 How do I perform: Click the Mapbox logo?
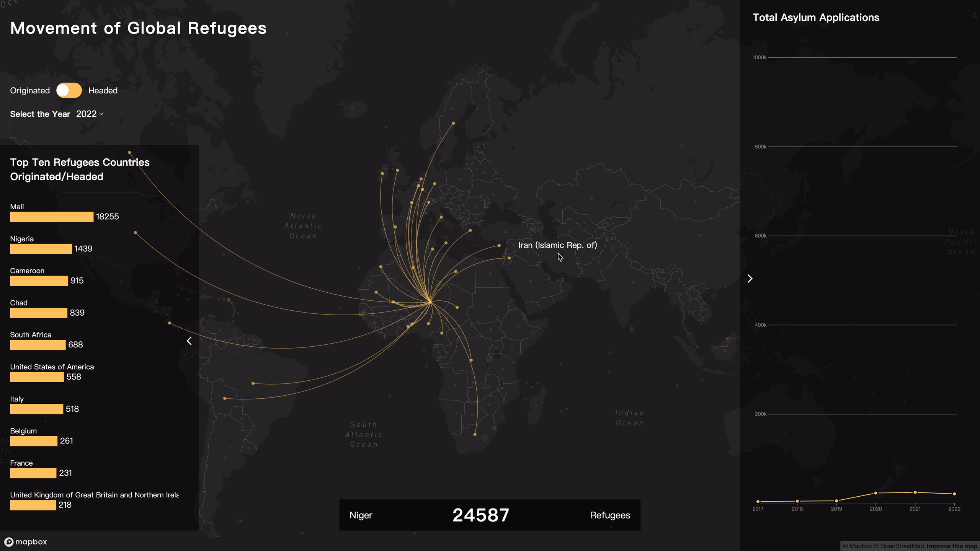[x=26, y=542]
